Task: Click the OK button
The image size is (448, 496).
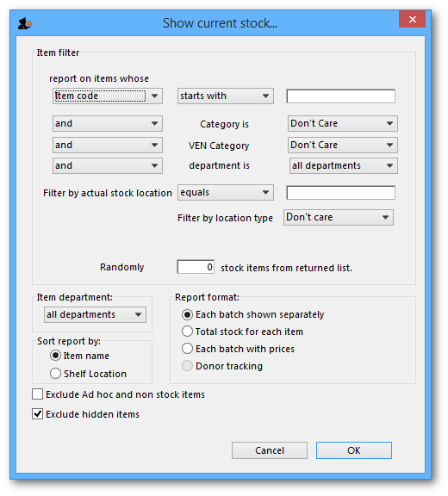Action: pos(354,450)
